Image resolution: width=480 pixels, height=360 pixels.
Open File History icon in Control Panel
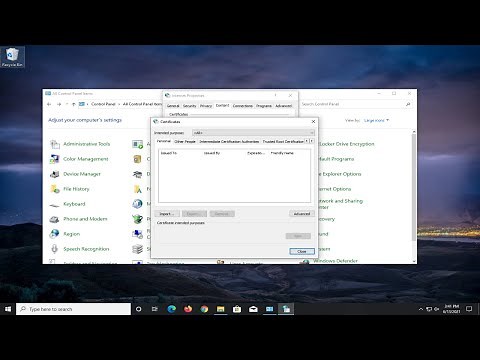click(55, 189)
